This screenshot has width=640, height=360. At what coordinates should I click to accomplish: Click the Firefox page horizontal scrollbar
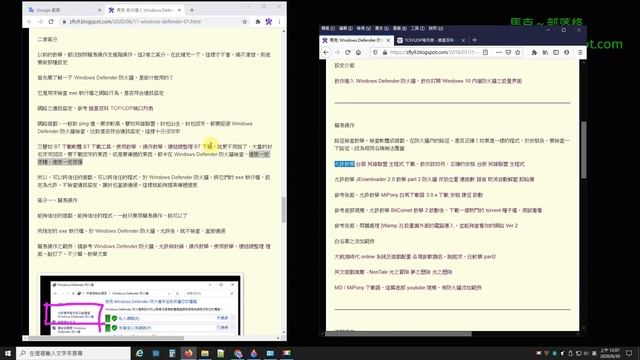398,334
